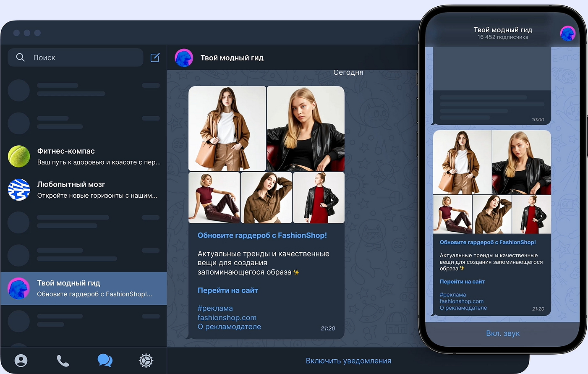Click channel avatar in desktop chat header
The image size is (588, 374).
(184, 58)
